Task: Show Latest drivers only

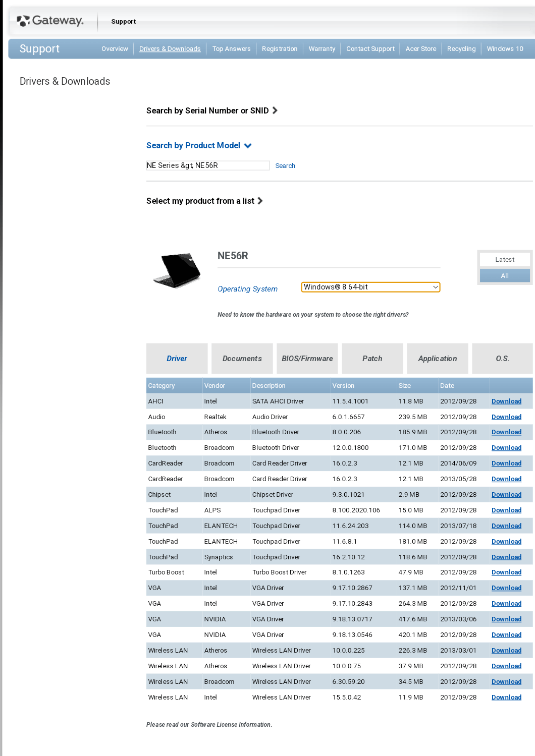Action: [x=505, y=260]
